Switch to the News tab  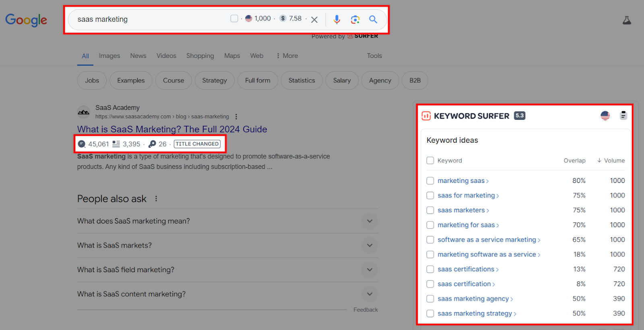(138, 56)
